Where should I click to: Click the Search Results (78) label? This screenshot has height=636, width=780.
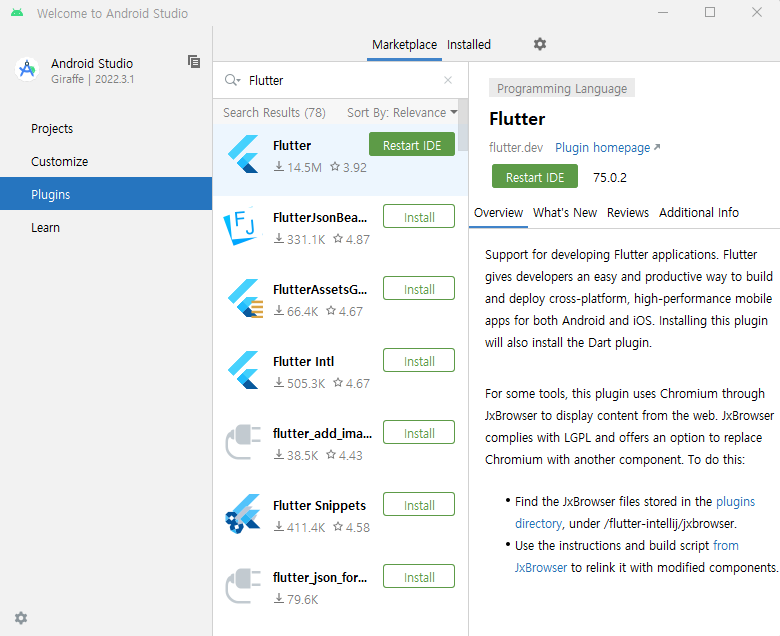(274, 113)
